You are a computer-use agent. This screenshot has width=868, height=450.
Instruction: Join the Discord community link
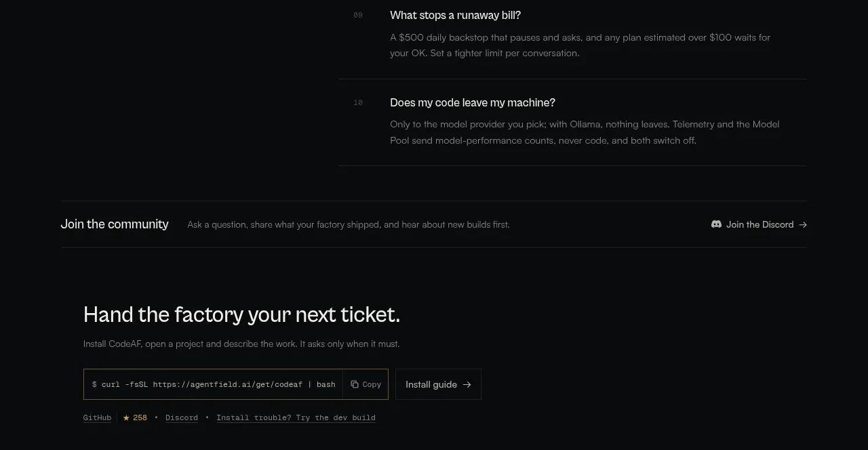(759, 224)
